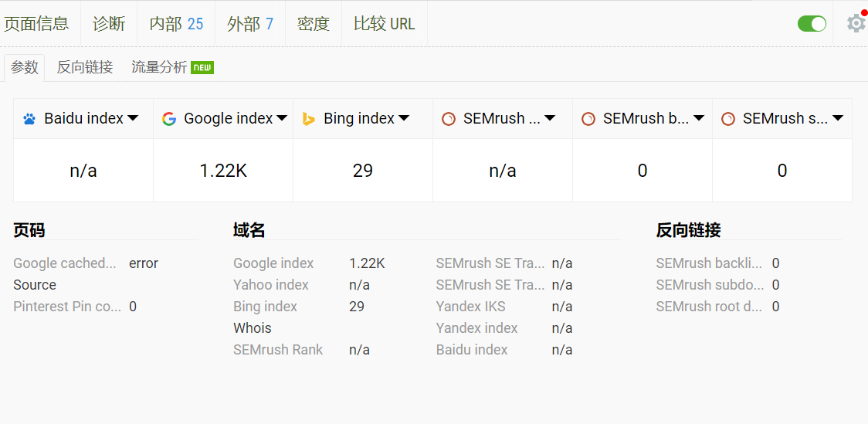Image resolution: width=868 pixels, height=424 pixels.
Task: Open the SEMrush s... column dropdown arrow
Action: pos(838,118)
